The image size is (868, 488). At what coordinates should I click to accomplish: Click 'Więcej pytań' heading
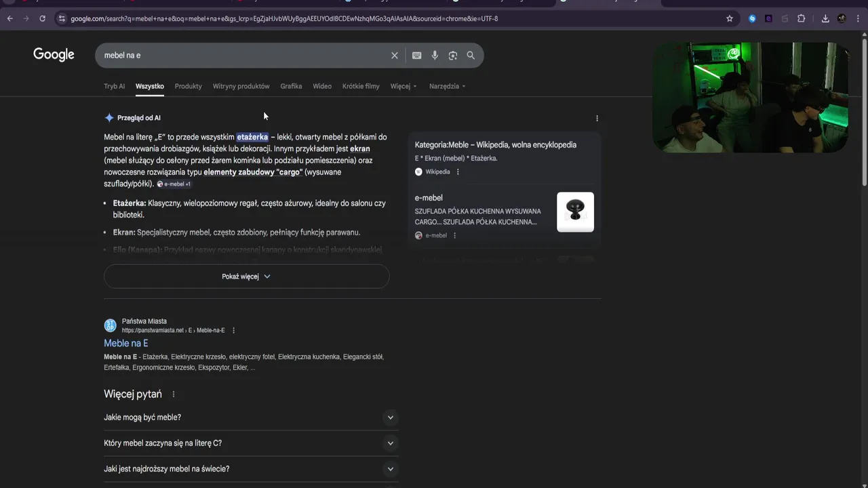click(x=133, y=394)
